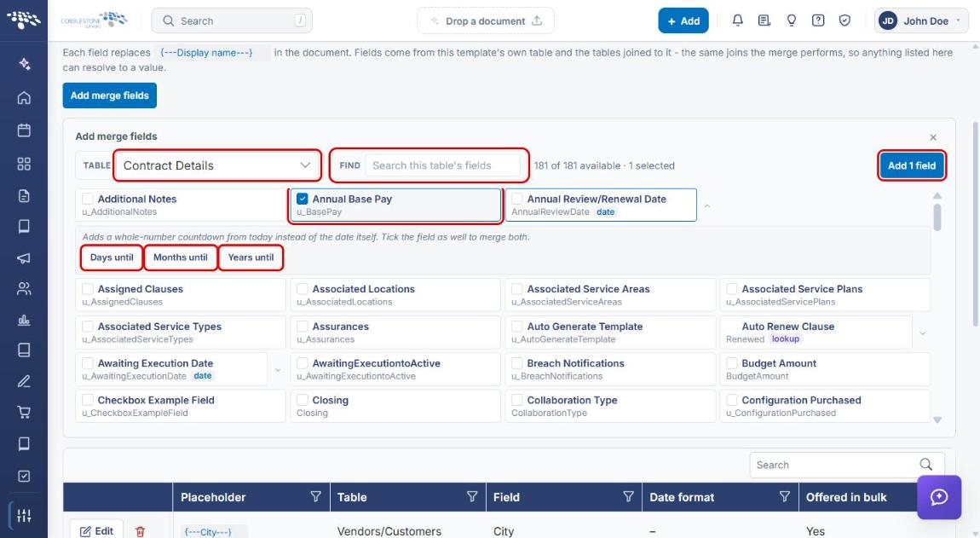Open the bar chart reports icon in sidebar
980x538 pixels.
click(x=24, y=320)
